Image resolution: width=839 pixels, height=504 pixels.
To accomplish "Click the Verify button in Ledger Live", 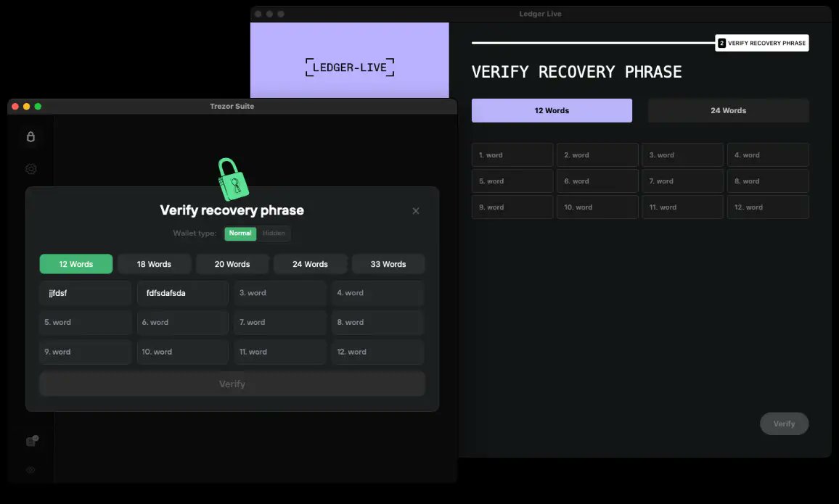I will (x=784, y=424).
